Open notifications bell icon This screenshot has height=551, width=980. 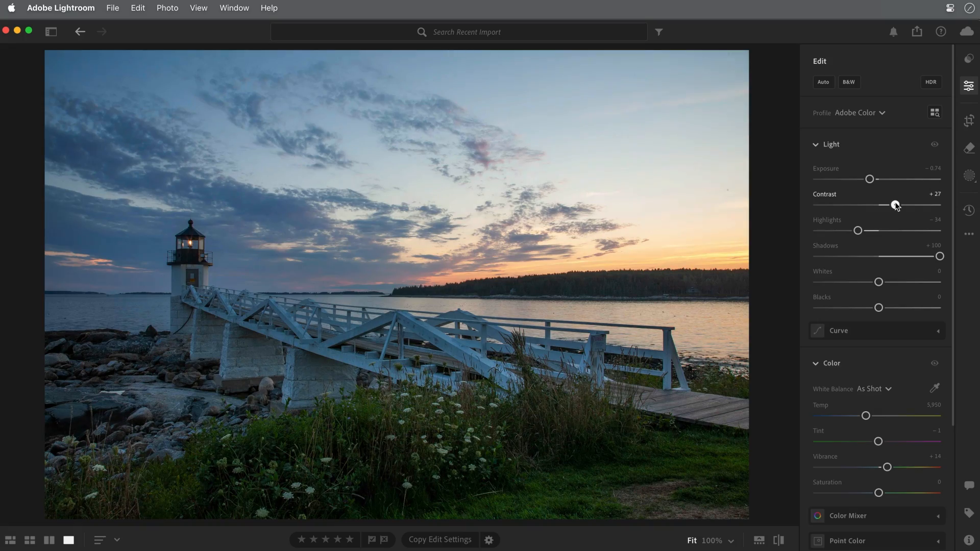pyautogui.click(x=893, y=32)
